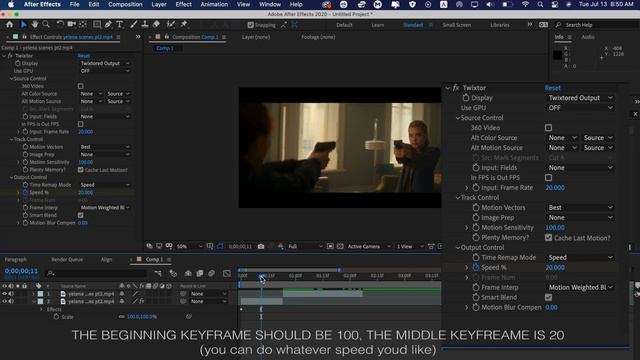
Task: Click the Toggle Transparency Grid icon in viewer
Action: click(x=340, y=246)
